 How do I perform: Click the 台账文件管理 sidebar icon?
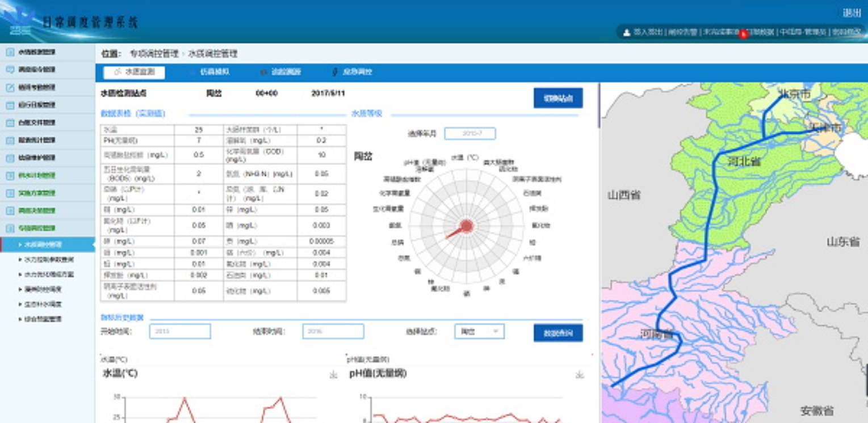click(10, 122)
